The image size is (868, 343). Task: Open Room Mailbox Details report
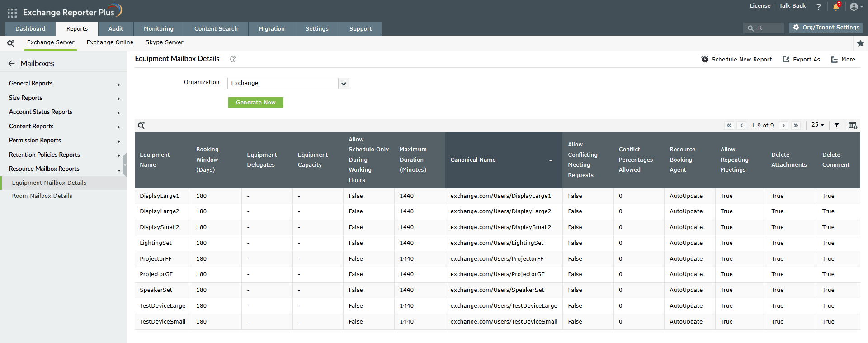[x=42, y=196]
